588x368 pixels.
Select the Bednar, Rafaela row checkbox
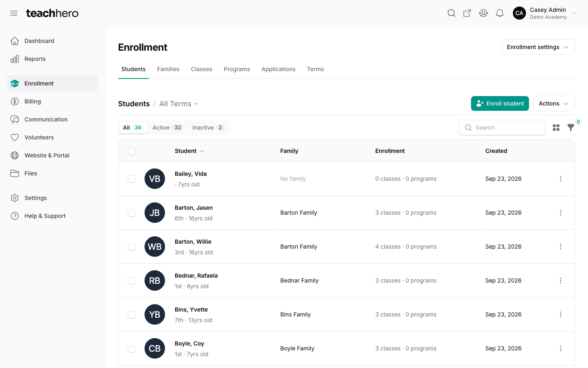(x=131, y=281)
